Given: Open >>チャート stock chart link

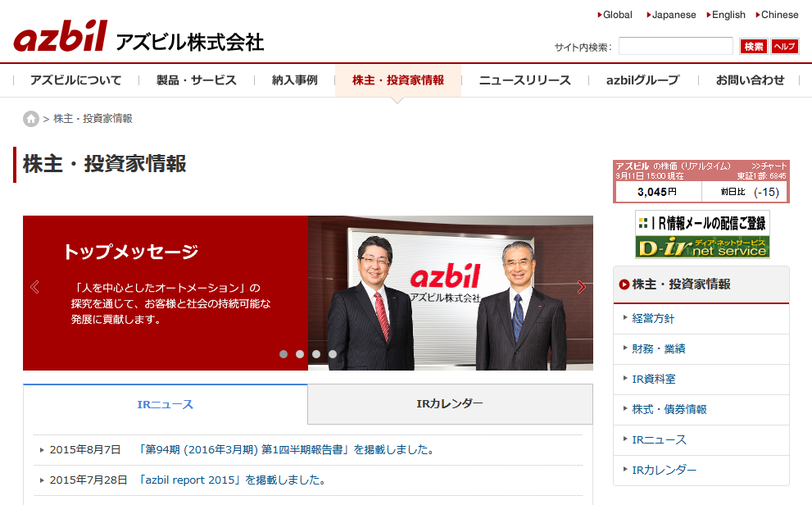Looking at the screenshot, I should tap(769, 166).
